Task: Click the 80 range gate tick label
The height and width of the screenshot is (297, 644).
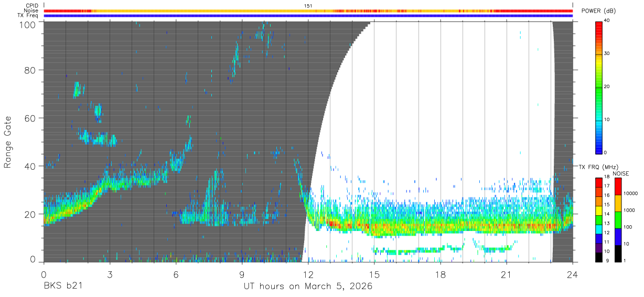Action: pos(30,70)
